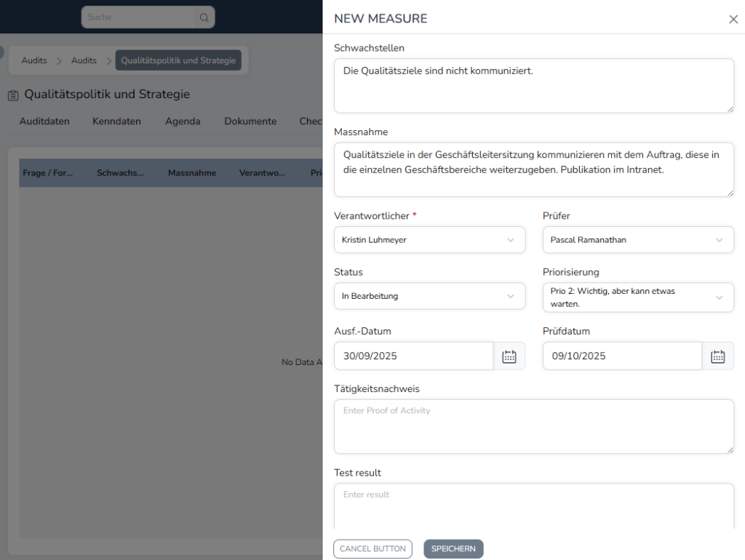Click the Massnahme text area

533,169
